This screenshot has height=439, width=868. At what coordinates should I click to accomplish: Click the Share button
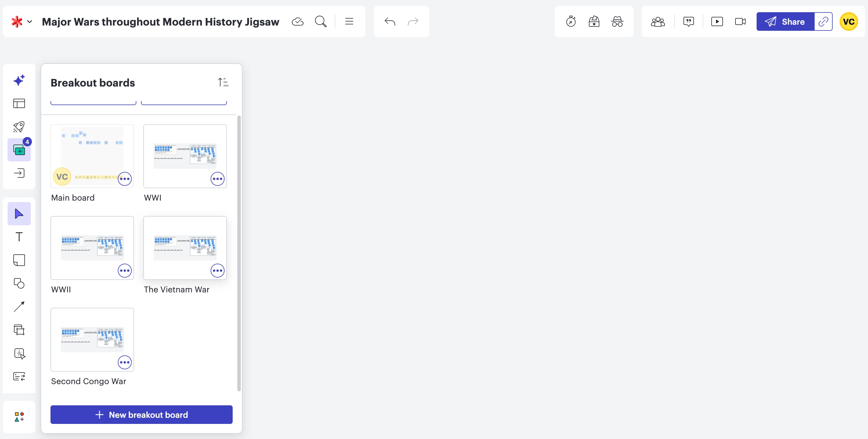(785, 21)
